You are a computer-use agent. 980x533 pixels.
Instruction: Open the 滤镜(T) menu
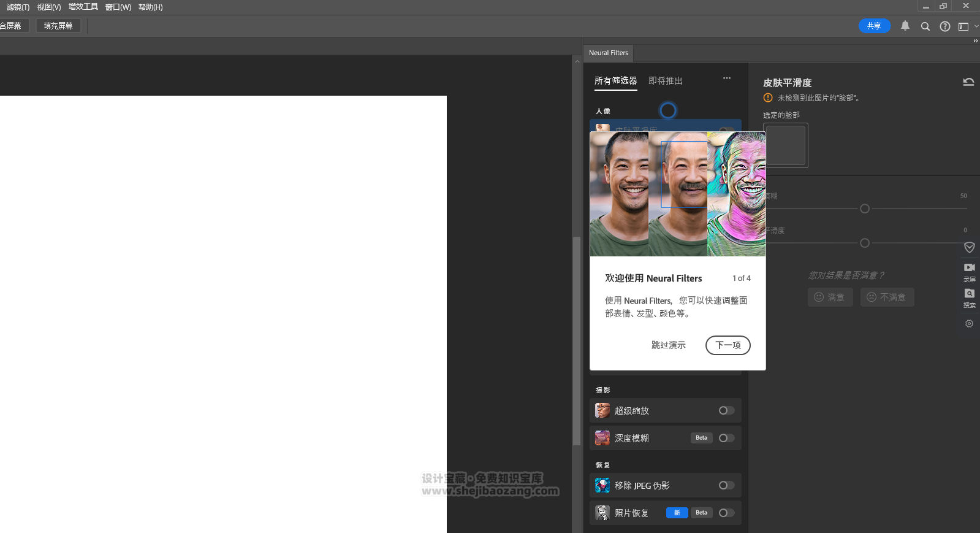coord(18,7)
